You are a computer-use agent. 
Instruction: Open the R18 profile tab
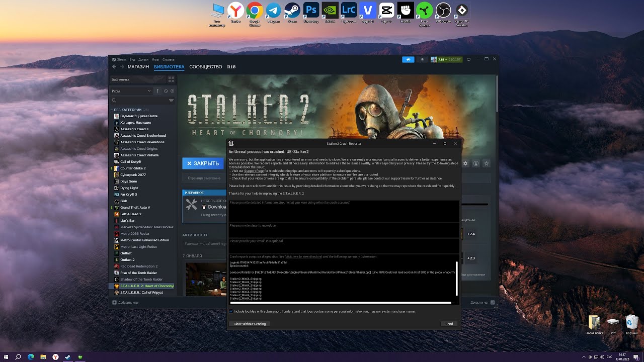point(231,67)
